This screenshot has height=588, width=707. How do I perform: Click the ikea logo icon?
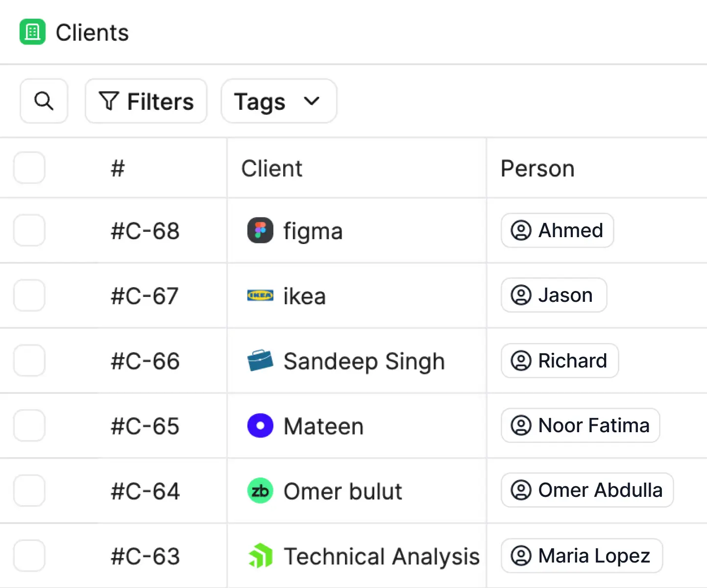(x=260, y=295)
